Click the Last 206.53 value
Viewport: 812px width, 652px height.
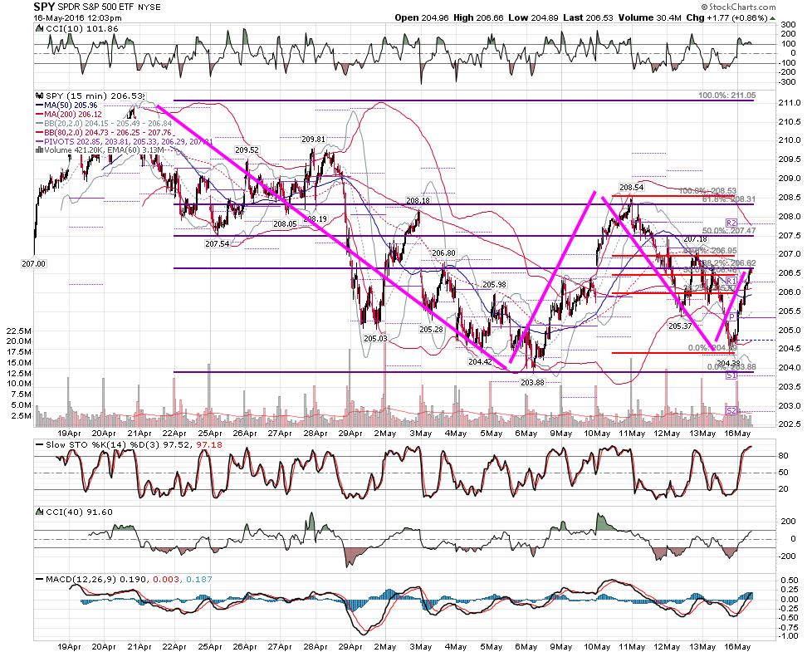(x=588, y=17)
